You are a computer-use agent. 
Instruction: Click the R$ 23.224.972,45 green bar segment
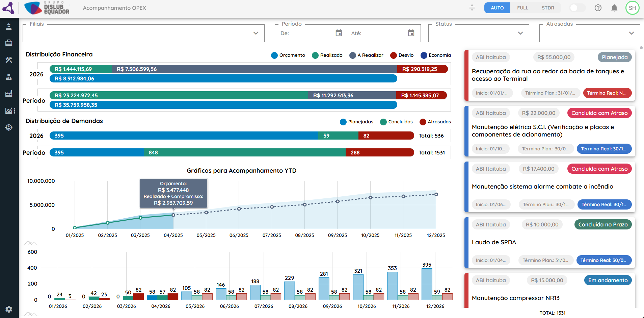point(179,95)
